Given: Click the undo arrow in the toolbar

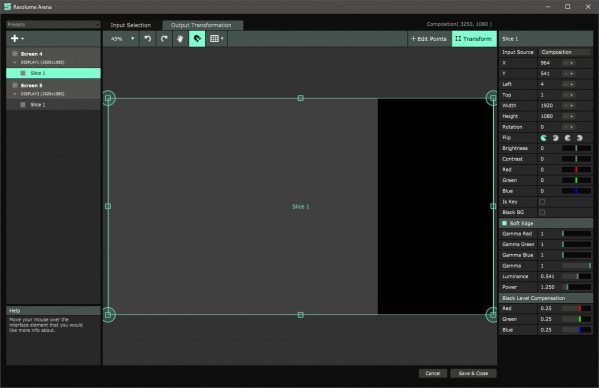Looking at the screenshot, I should 147,39.
